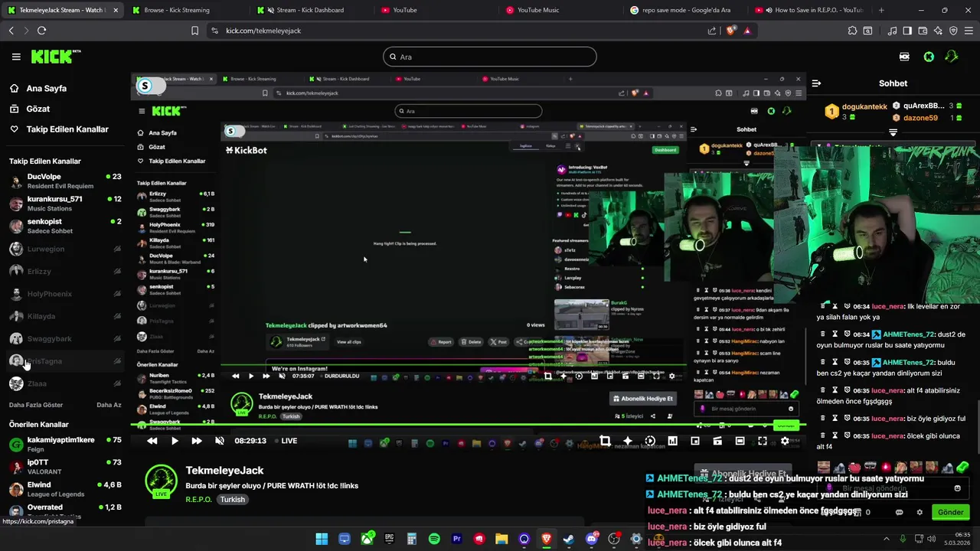
Task: Toggle the microphone icon in the system tray
Action: pyautogui.click(x=903, y=539)
